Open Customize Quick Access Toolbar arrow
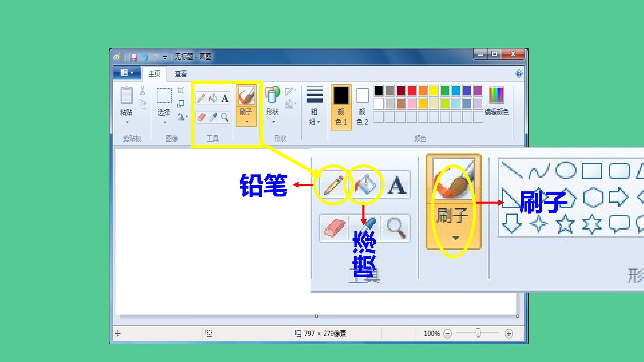The image size is (644, 362). click(x=165, y=58)
